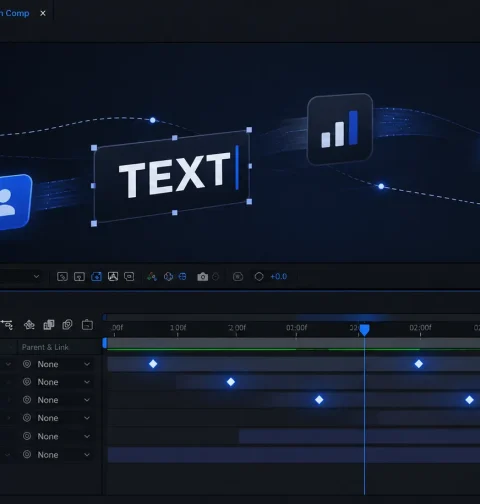
Task: Click the blue work area start handle
Action: (105, 343)
